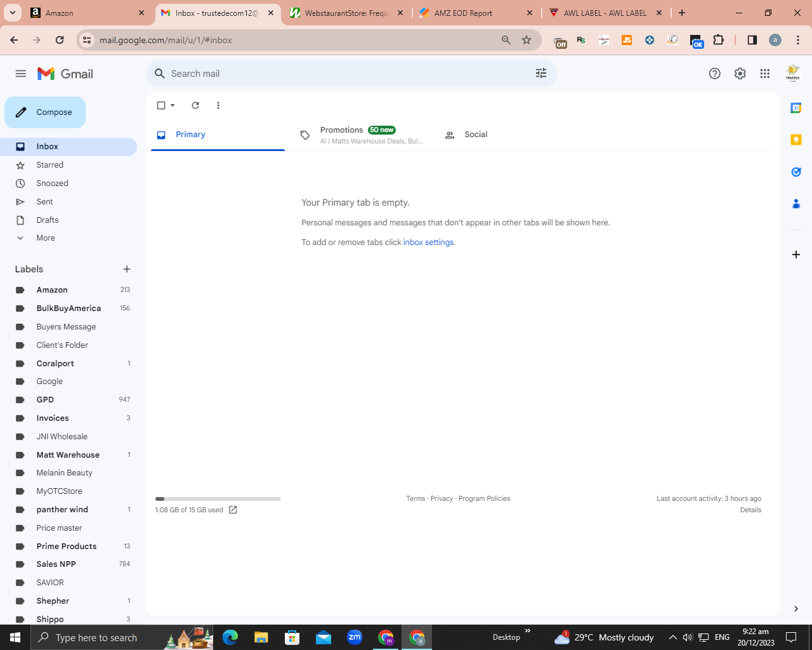Image resolution: width=812 pixels, height=650 pixels.
Task: Open the account profile avatar
Action: point(792,74)
